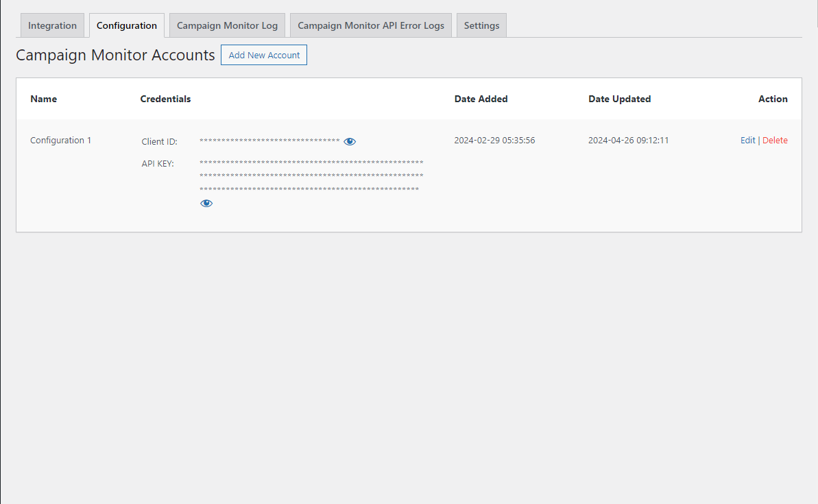Click the Credentials column header
The image size is (818, 504).
[x=165, y=99]
